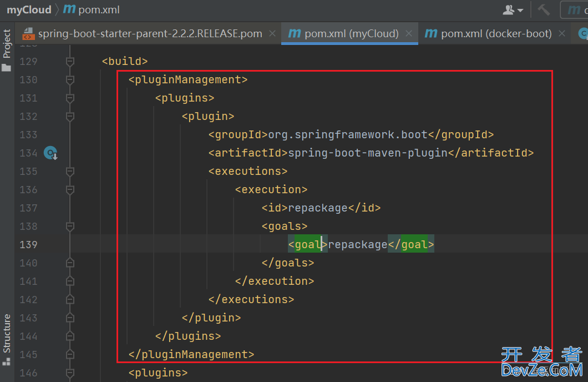This screenshot has width=588, height=382.
Task: Click the </executions> closing tag
Action: (x=251, y=299)
